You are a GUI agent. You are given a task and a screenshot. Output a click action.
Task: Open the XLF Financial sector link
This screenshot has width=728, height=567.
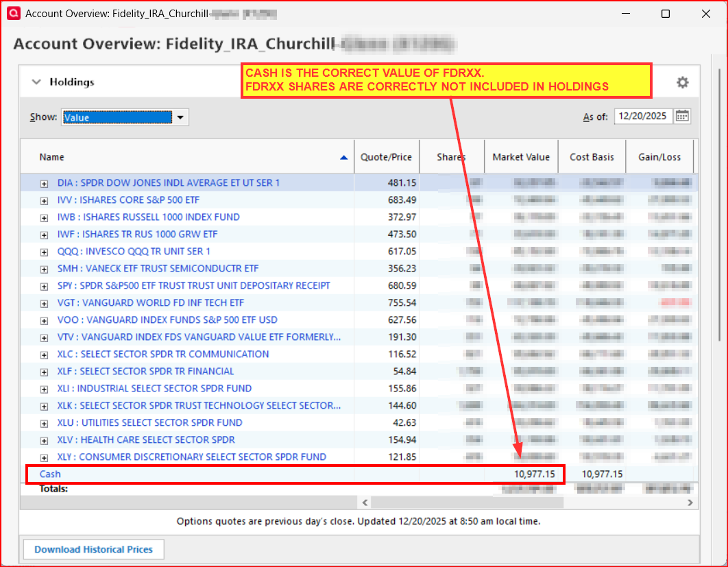tap(145, 372)
